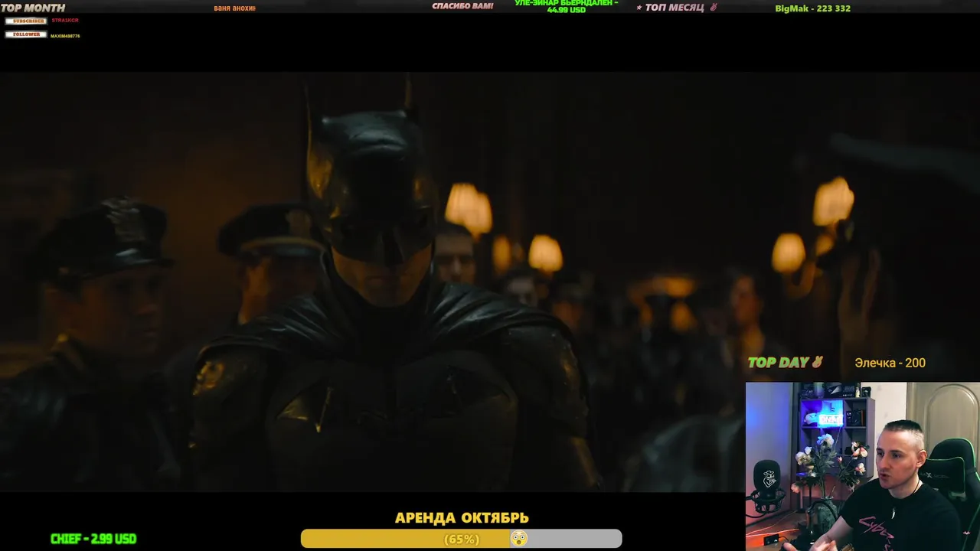The width and height of the screenshot is (980, 551).
Task: Click the subscriber name next to SUBSCRIBER badge
Action: tap(65, 21)
